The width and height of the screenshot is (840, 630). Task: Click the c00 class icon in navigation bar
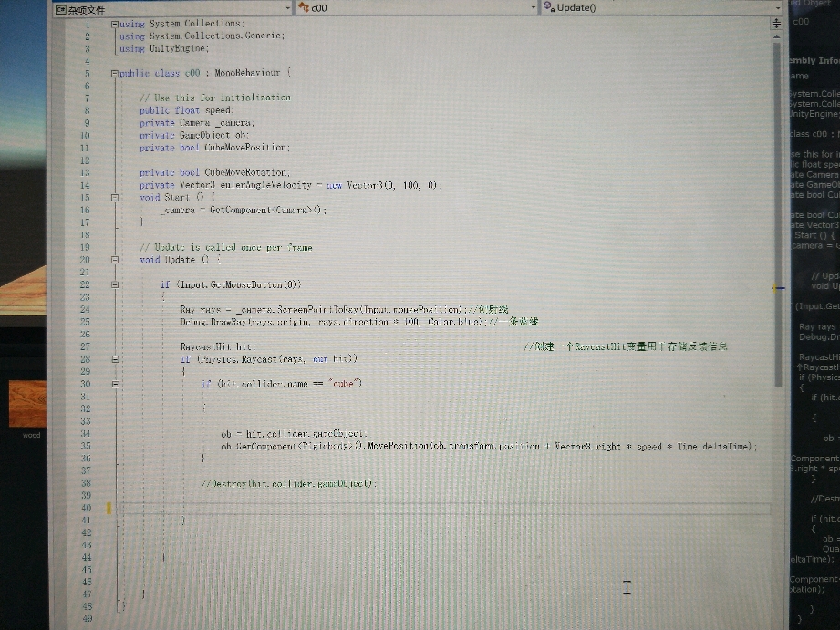pos(304,7)
